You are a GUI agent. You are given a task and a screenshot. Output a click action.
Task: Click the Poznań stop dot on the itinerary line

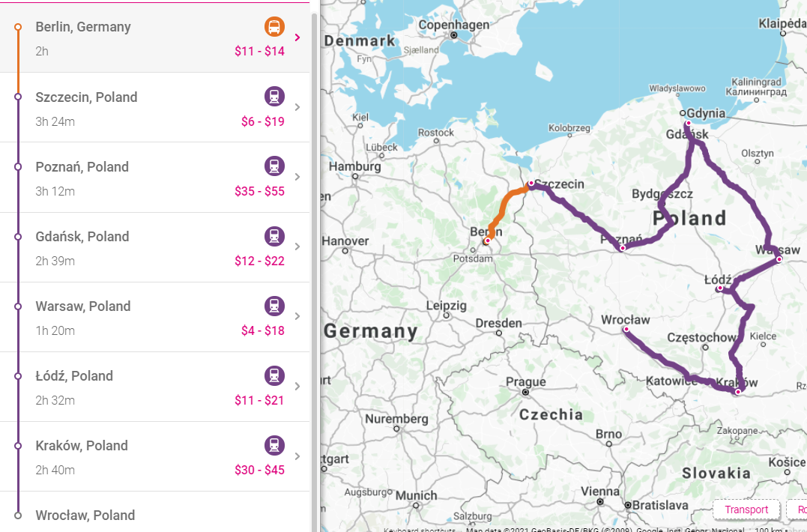pos(18,166)
